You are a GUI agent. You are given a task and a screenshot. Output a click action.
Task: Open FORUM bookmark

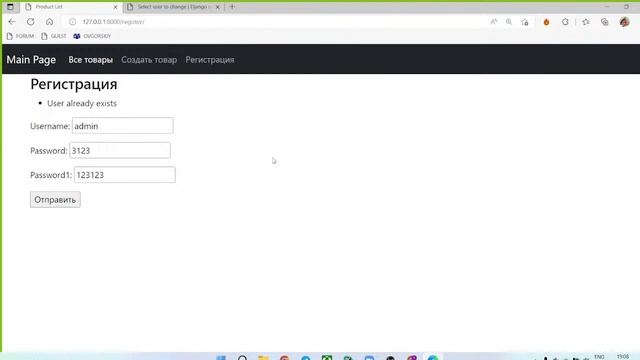20,36
